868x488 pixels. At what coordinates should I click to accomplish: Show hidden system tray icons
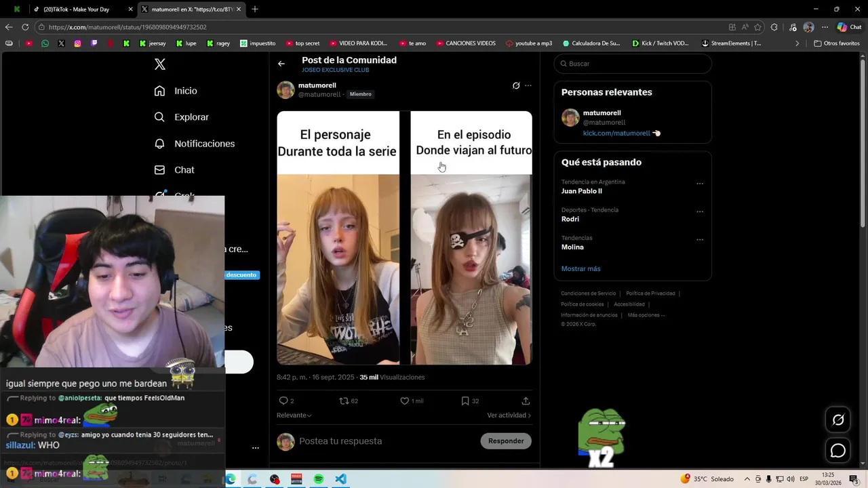coord(747,479)
